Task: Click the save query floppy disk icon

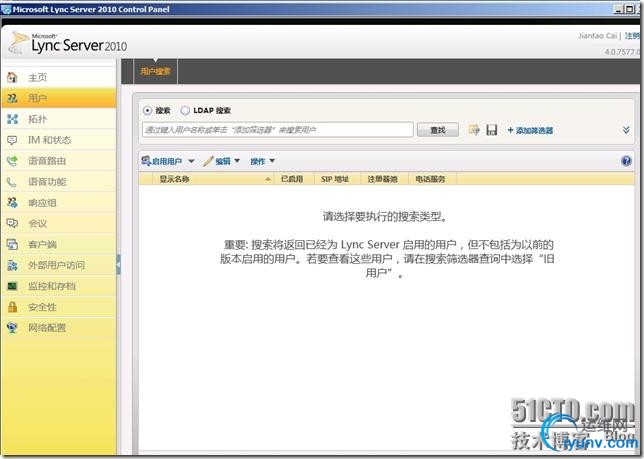Action: click(x=492, y=130)
